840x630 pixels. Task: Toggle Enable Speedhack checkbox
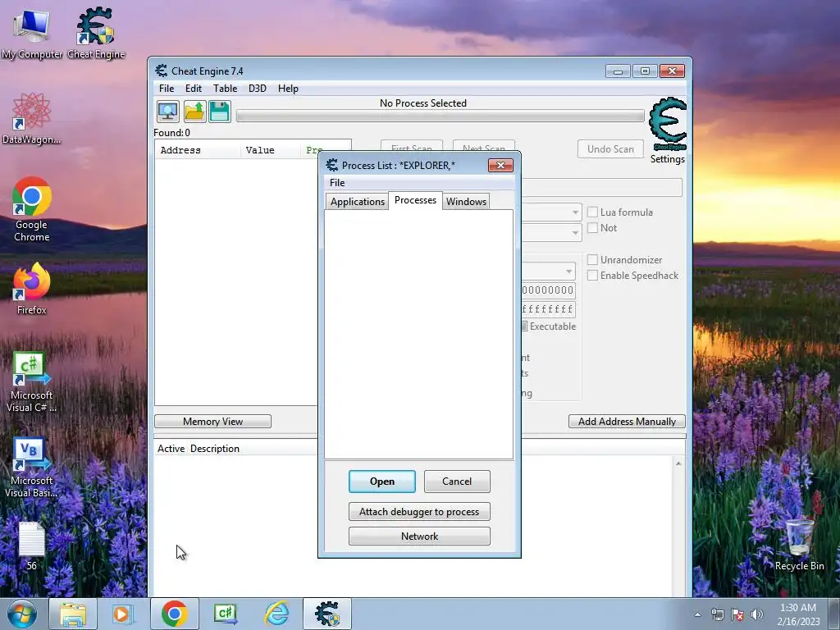[592, 276]
